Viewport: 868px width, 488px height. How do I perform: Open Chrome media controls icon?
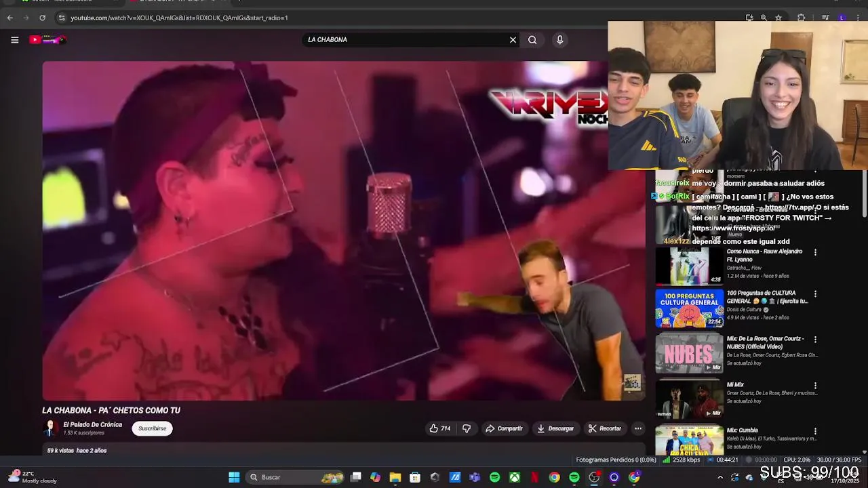[x=825, y=18]
